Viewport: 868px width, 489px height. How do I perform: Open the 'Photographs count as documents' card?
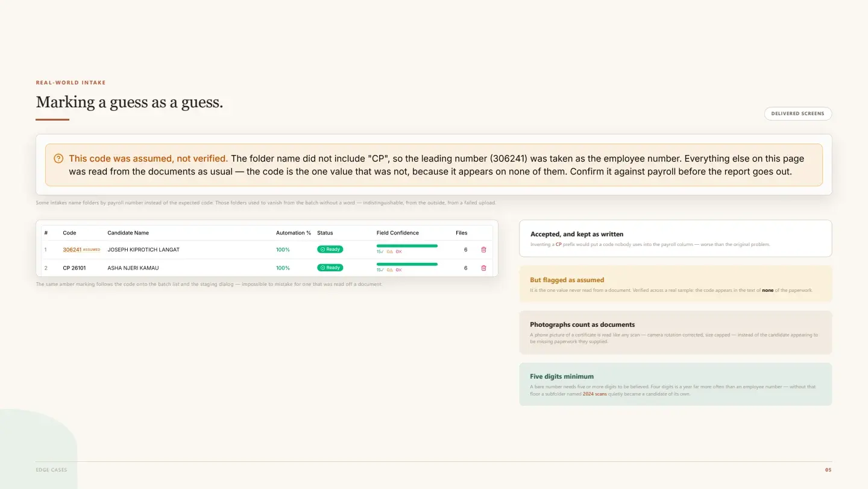coord(675,332)
